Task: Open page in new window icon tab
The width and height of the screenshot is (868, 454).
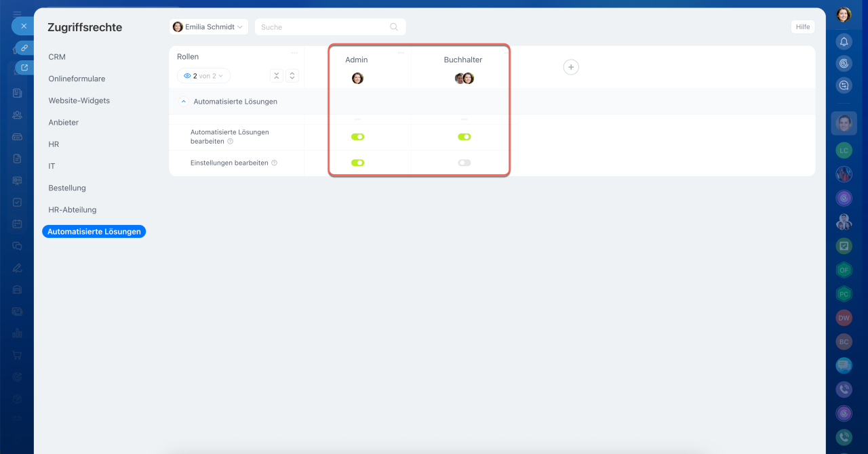Action: pyautogui.click(x=24, y=68)
